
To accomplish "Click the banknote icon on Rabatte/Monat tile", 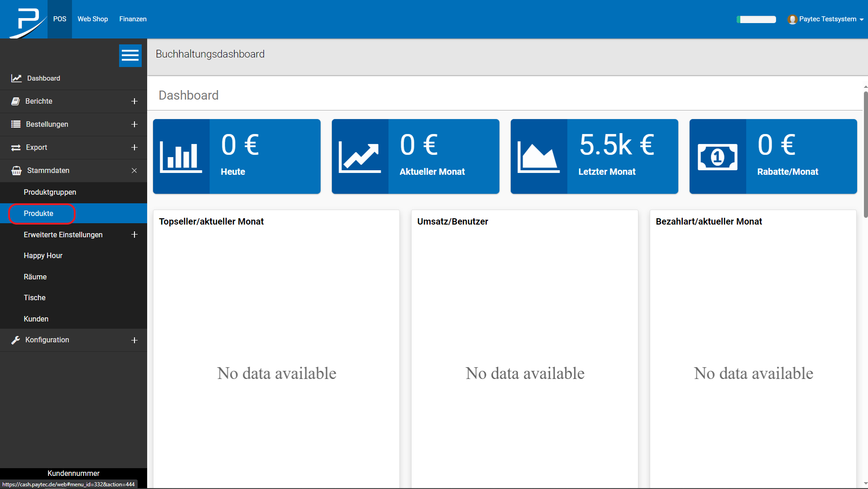I will click(717, 157).
